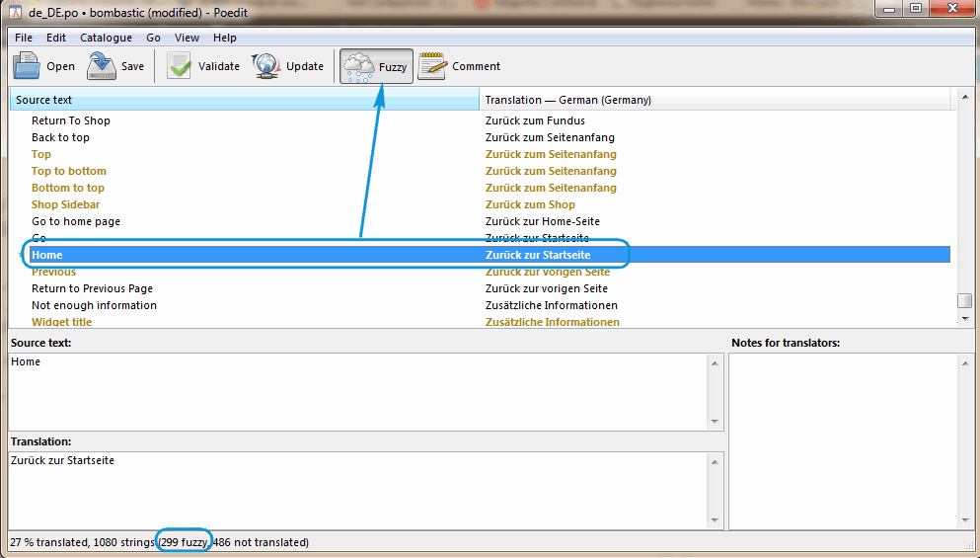Click the Validate checkmark icon
Screen dimensions: 980x558
click(179, 66)
